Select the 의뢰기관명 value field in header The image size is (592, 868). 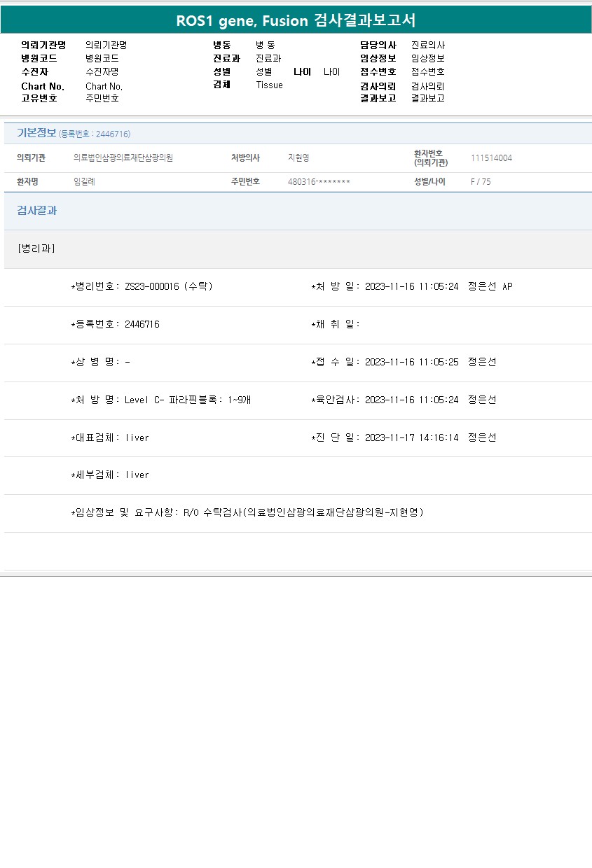106,45
